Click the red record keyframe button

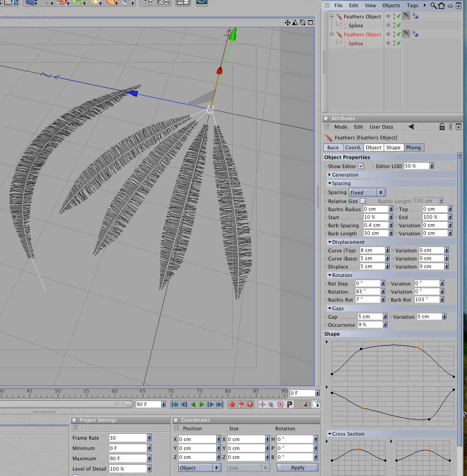pyautogui.click(x=232, y=404)
